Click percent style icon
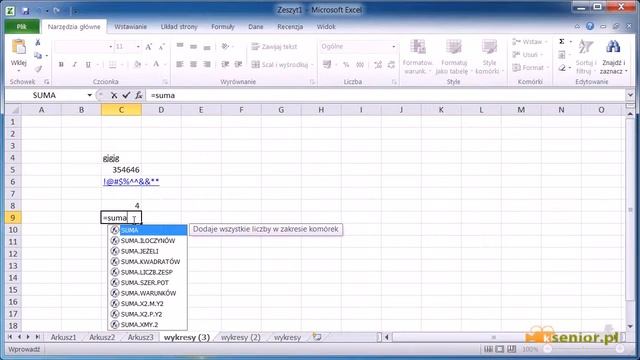This screenshot has height=360, width=640. pyautogui.click(x=346, y=64)
